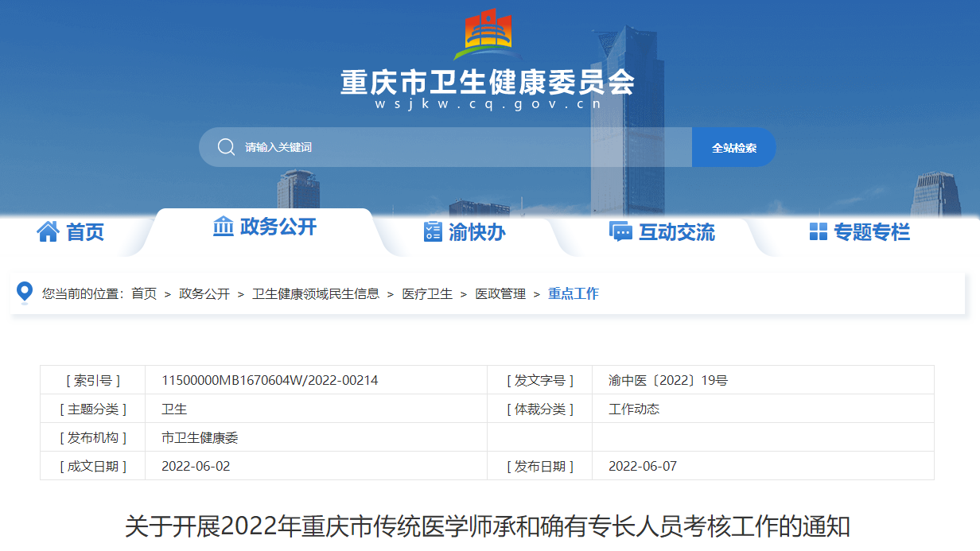Click the checklist icon beside 渝快办
Viewport: 980px width, 551px height.
[x=433, y=231]
